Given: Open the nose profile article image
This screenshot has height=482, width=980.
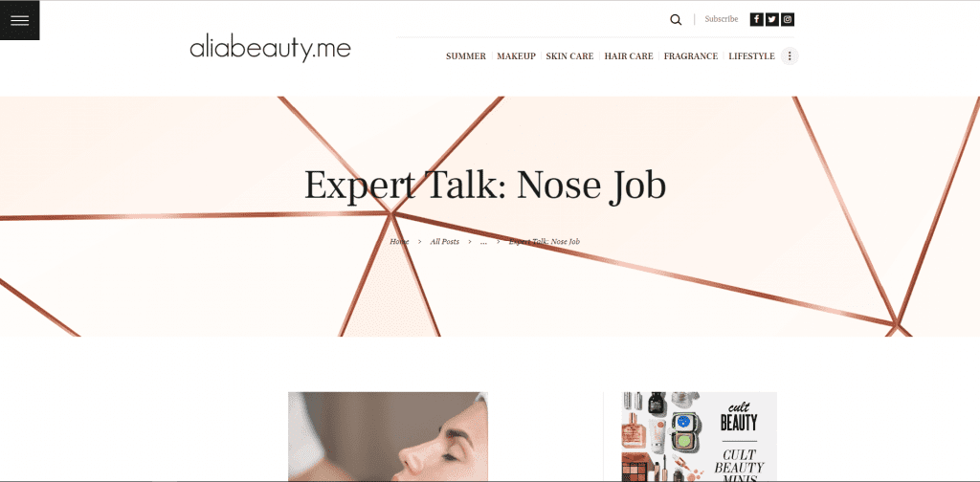Looking at the screenshot, I should pos(388,436).
